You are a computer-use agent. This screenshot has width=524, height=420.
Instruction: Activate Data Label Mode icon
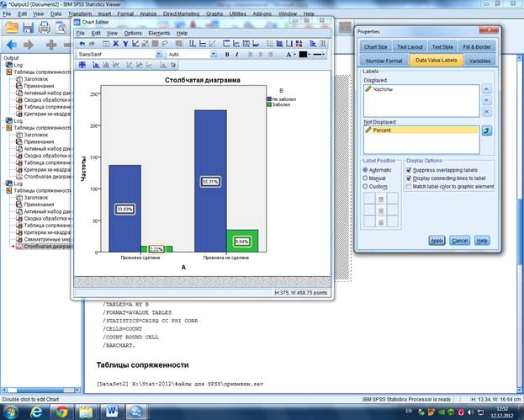82,65
